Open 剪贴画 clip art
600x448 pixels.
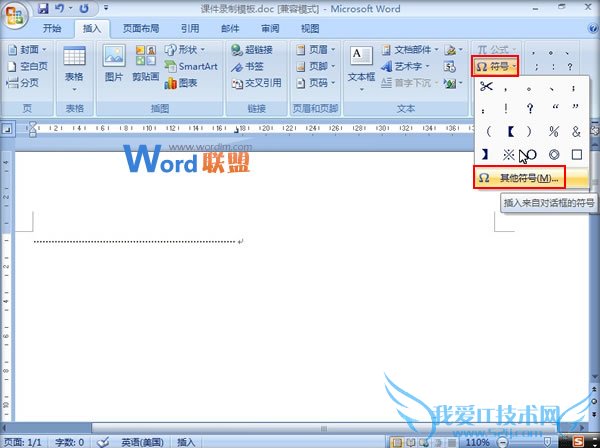(145, 63)
